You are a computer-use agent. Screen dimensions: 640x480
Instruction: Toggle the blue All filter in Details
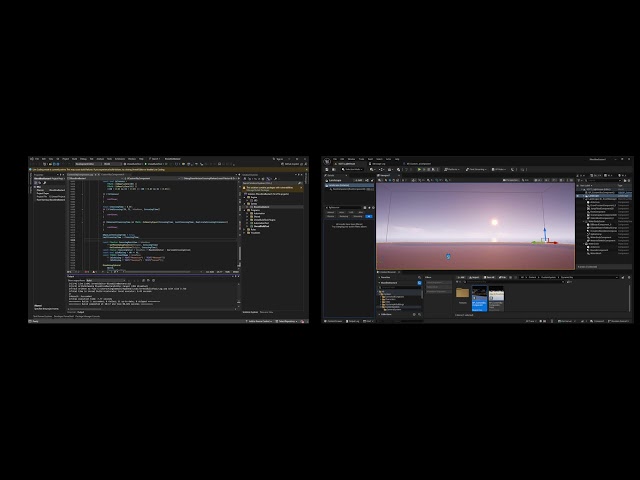coord(369,216)
